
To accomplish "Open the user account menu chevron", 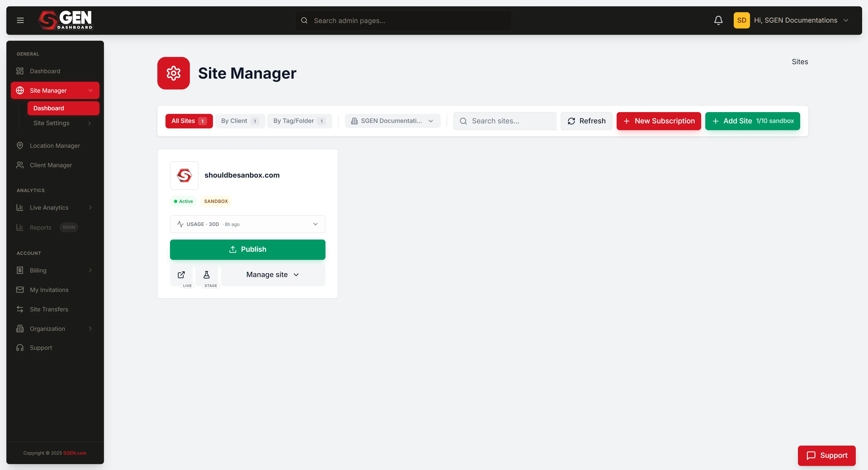I will pyautogui.click(x=846, y=20).
